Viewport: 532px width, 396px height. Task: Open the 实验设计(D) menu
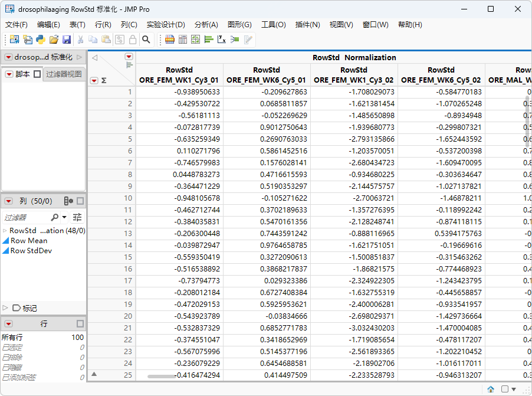tap(166, 24)
